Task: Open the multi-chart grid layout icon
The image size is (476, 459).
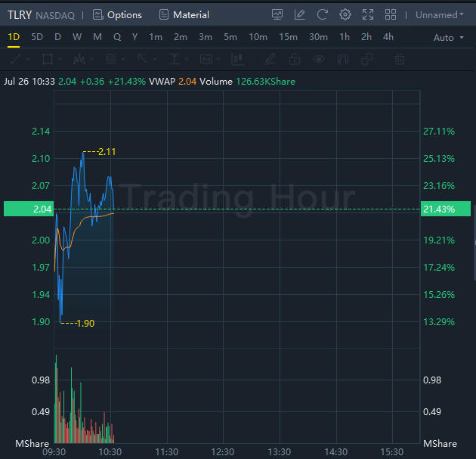Action: point(391,14)
